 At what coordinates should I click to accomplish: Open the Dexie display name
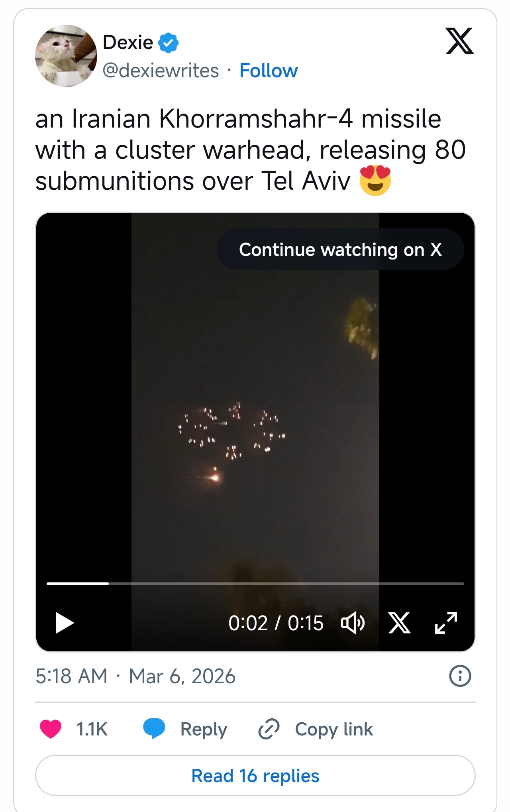[x=128, y=42]
